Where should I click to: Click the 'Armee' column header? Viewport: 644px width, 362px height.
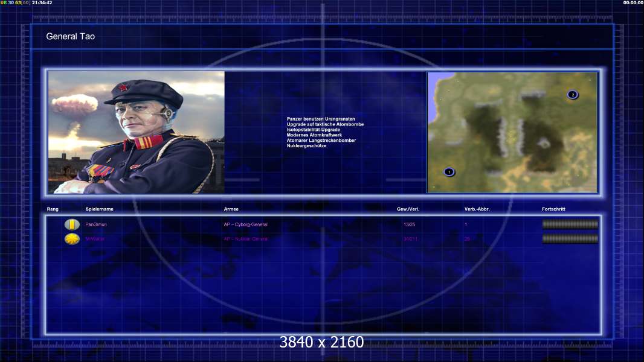(231, 209)
